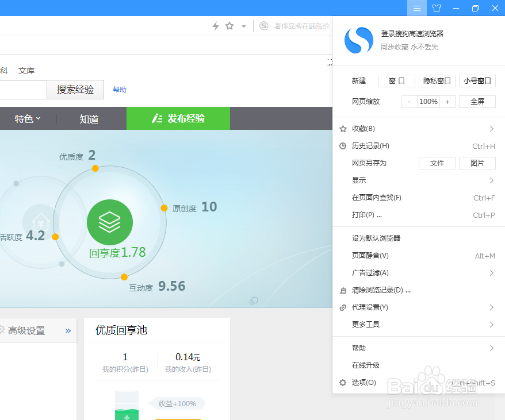Click the green 回享度 layers icon

tap(110, 222)
